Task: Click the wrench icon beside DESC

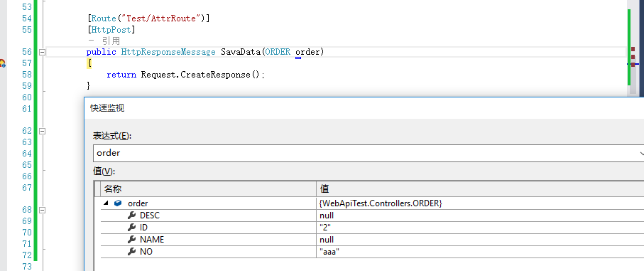Action: [131, 216]
